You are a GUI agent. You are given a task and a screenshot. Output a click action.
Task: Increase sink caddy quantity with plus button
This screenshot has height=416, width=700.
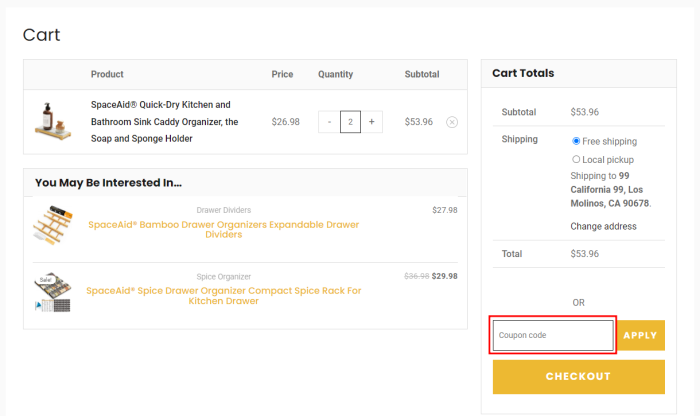click(x=371, y=122)
